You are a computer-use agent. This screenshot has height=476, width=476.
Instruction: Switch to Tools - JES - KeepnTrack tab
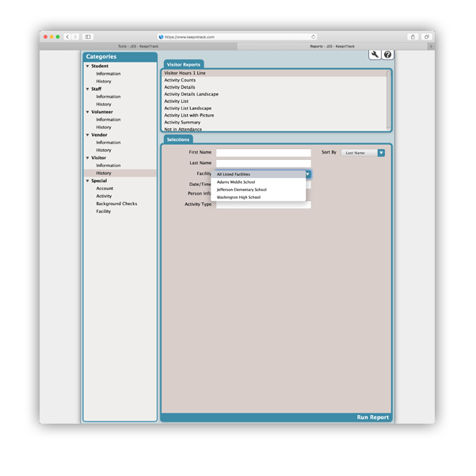138,46
